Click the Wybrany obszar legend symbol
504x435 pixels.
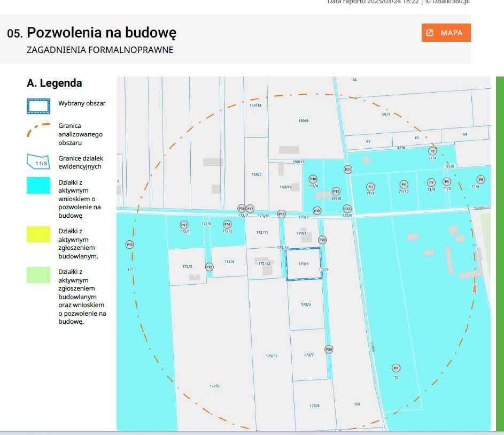tap(38, 105)
